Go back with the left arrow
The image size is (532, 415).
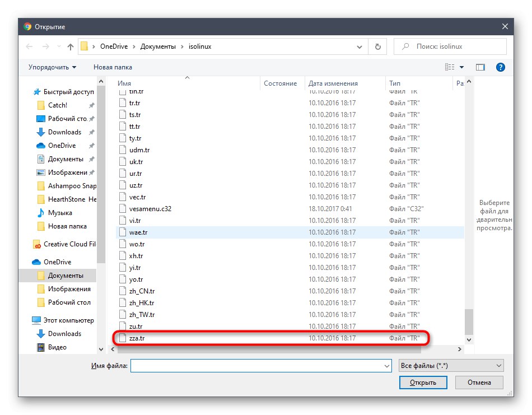[30, 46]
